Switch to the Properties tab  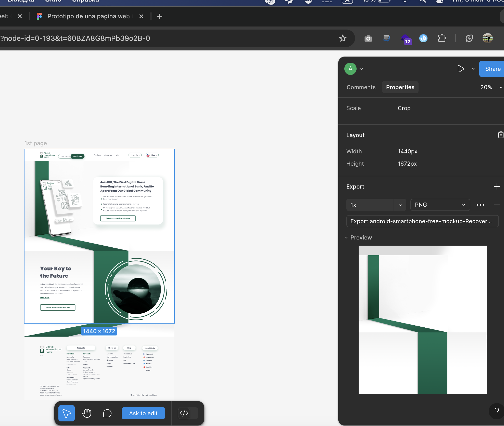(400, 87)
